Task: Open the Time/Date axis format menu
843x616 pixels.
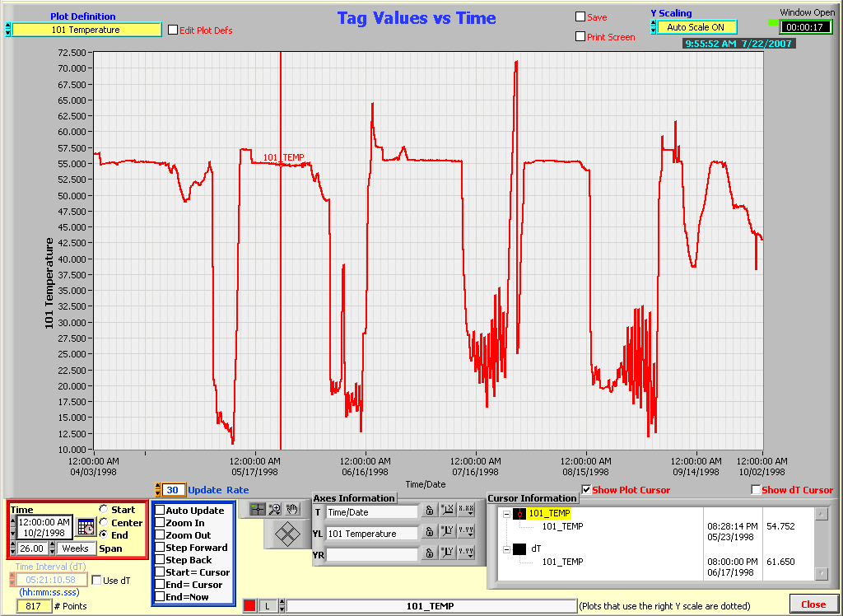Action: [x=466, y=510]
